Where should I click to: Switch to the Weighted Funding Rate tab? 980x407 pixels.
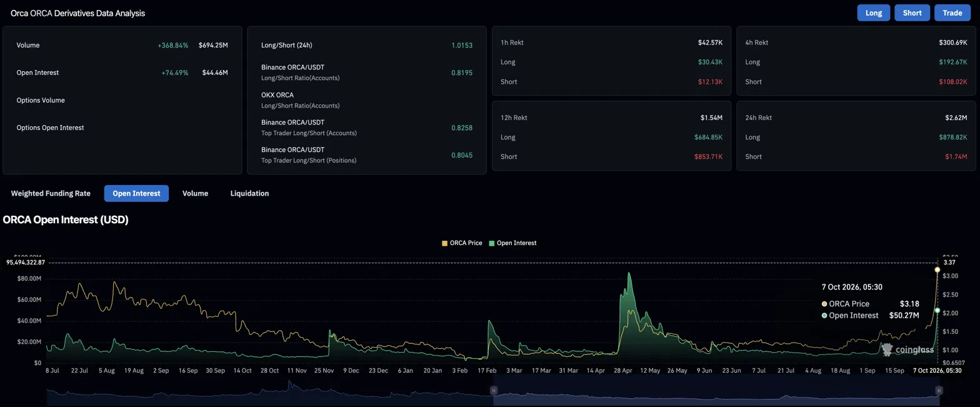pos(51,194)
